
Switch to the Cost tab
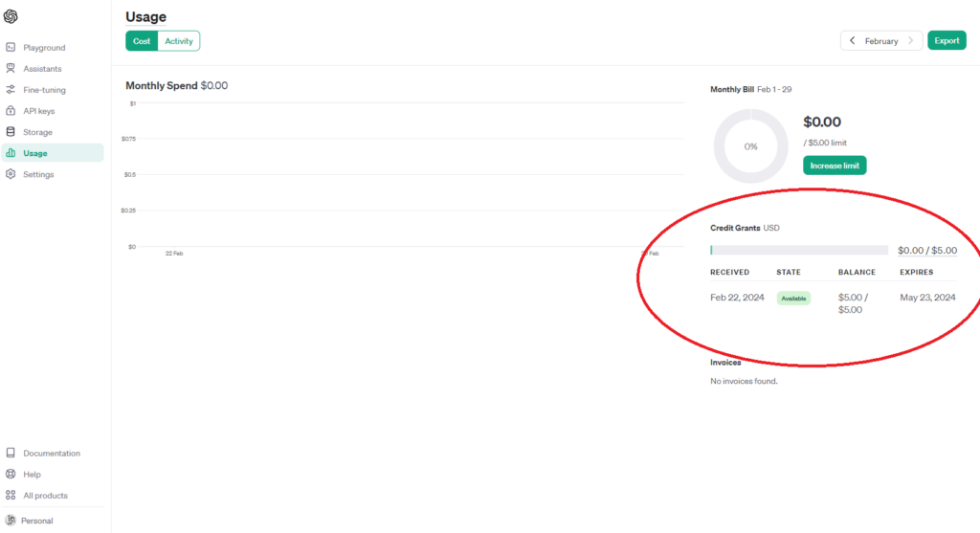[x=142, y=41]
